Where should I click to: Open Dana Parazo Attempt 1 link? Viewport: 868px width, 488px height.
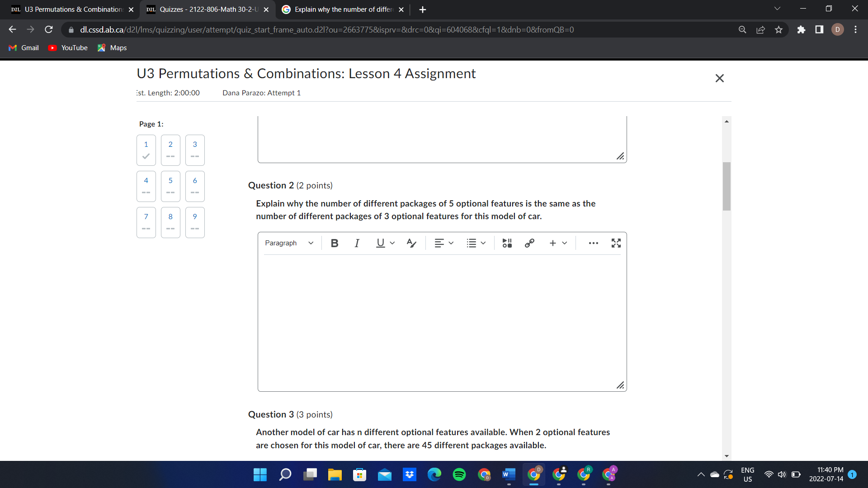[x=261, y=93]
